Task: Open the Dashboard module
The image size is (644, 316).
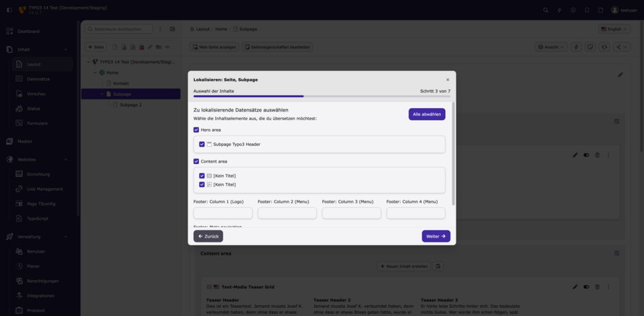Action: (x=28, y=31)
